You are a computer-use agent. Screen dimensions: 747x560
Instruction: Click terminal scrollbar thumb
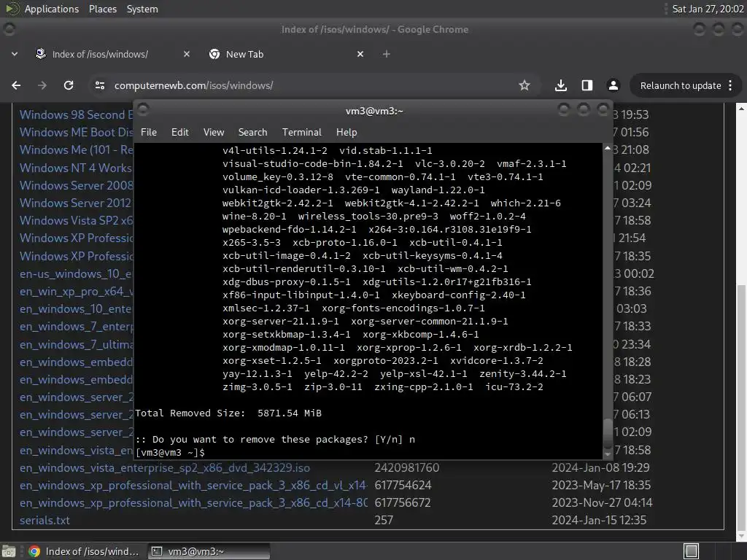608,433
